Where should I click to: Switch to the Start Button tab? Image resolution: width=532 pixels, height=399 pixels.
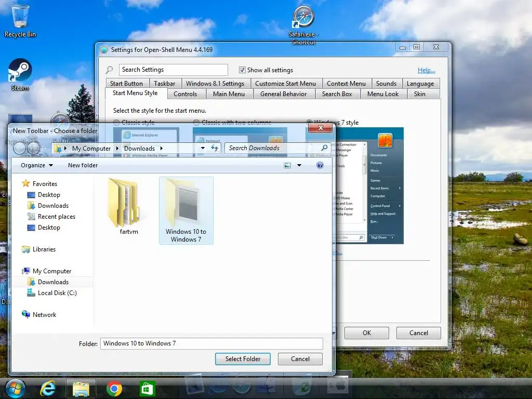click(126, 84)
